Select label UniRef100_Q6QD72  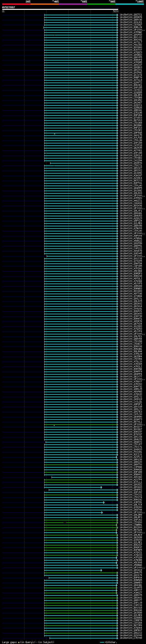(x=131, y=442)
